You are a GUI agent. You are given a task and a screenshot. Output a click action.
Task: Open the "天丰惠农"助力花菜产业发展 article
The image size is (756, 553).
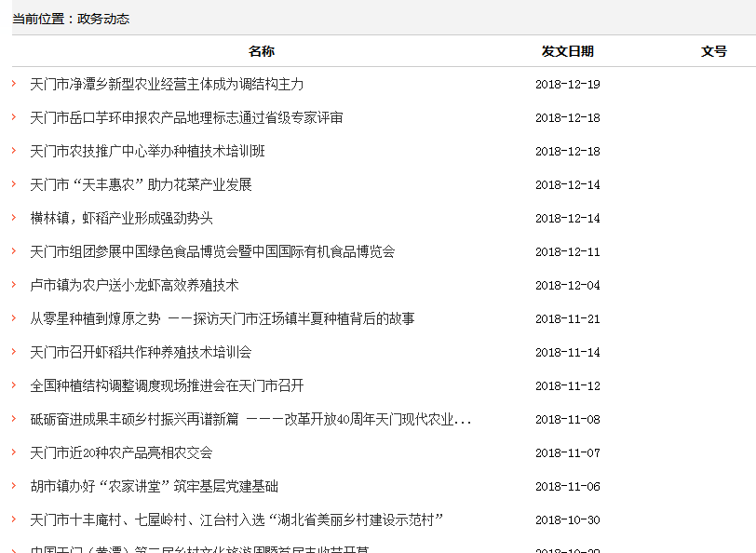pos(141,184)
